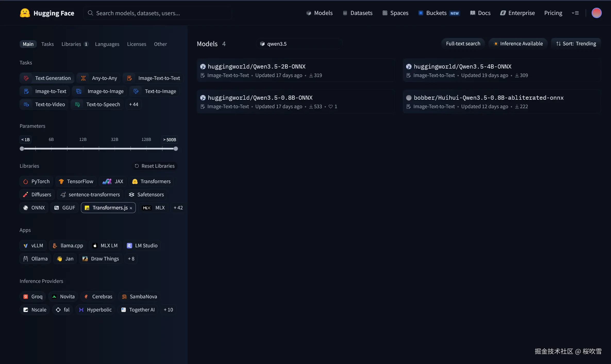
Task: Select the PyTorch library filter
Action: click(x=36, y=181)
